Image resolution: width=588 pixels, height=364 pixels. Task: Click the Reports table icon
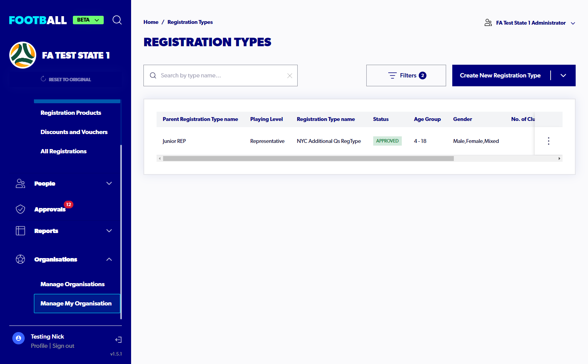[x=20, y=231]
